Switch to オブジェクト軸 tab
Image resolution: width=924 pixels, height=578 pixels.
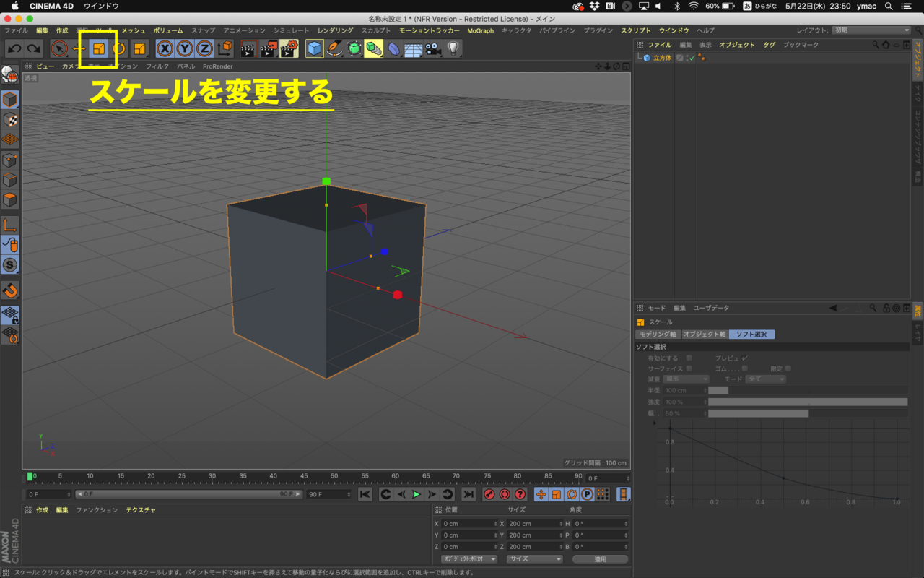704,335
